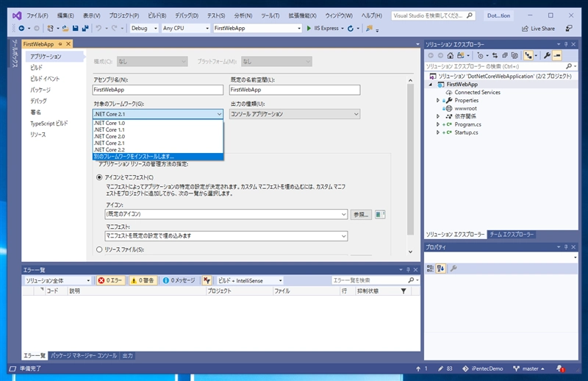The width and height of the screenshot is (588, 381).
Task: Open the manifest embed setting dropdown
Action: (x=226, y=235)
